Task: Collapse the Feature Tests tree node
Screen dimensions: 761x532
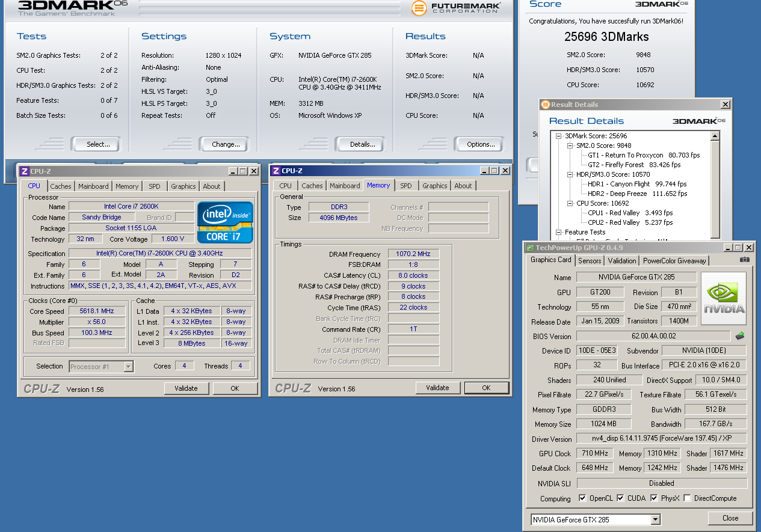Action: (559, 232)
